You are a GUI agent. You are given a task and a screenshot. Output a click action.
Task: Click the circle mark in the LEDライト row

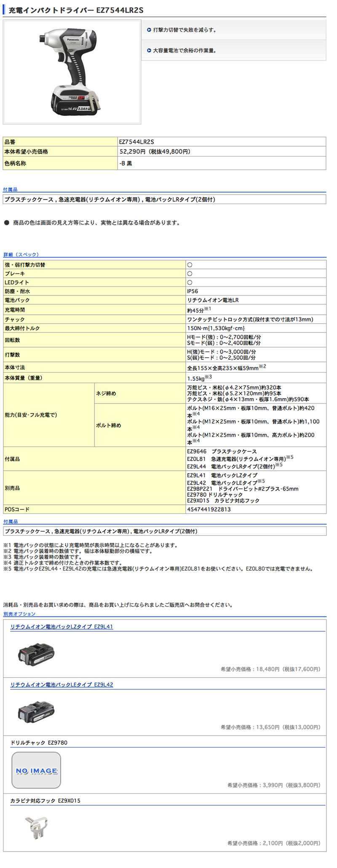tap(190, 283)
